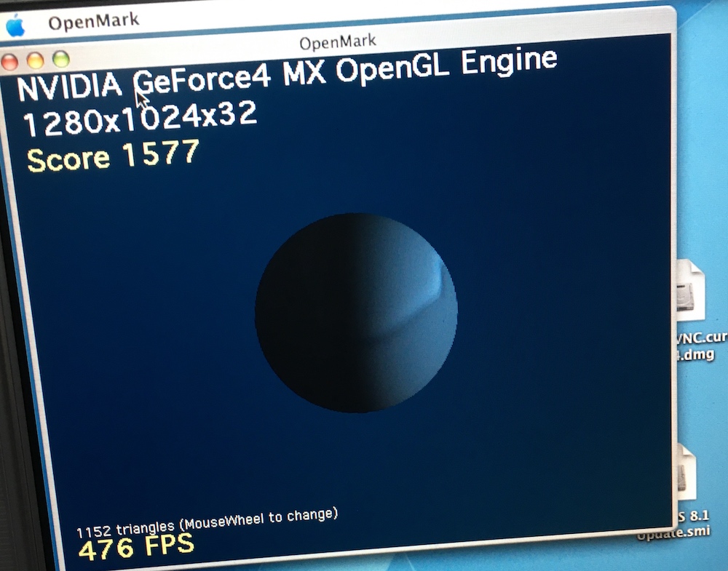Click the 1152 triangles MouseWheel hint text
The width and height of the screenshot is (728, 571).
(207, 522)
